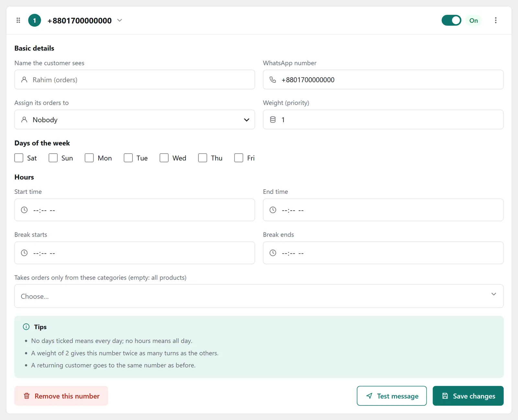Viewport: 518px width, 420px height.
Task: Click the Remove this number button
Action: 61,396
